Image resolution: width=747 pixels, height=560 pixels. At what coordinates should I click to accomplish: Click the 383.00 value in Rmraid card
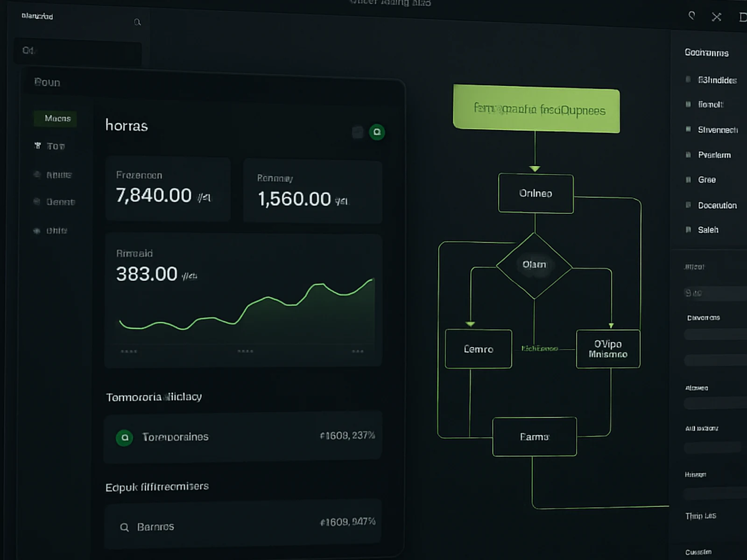[147, 274]
